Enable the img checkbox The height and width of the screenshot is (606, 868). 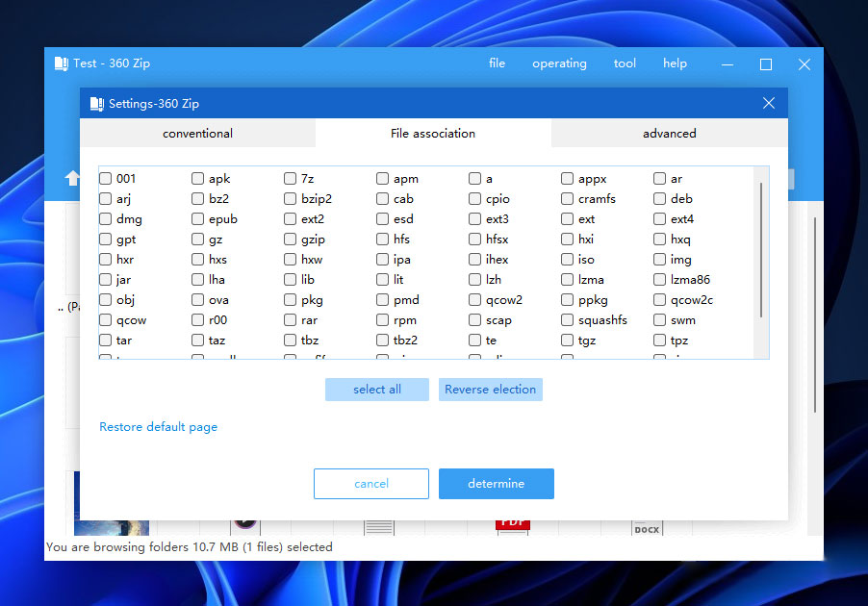tap(659, 259)
